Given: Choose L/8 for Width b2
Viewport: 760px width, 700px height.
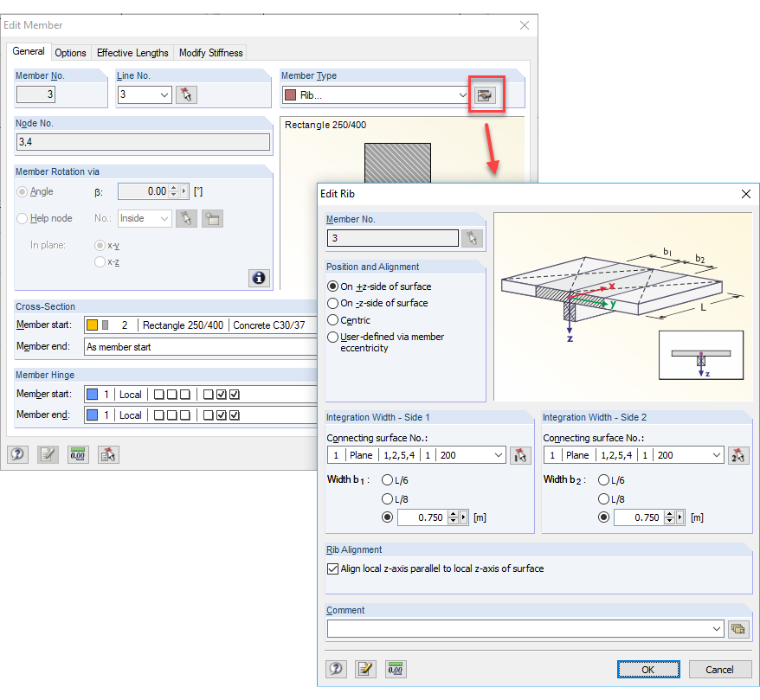Looking at the screenshot, I should coord(603,499).
